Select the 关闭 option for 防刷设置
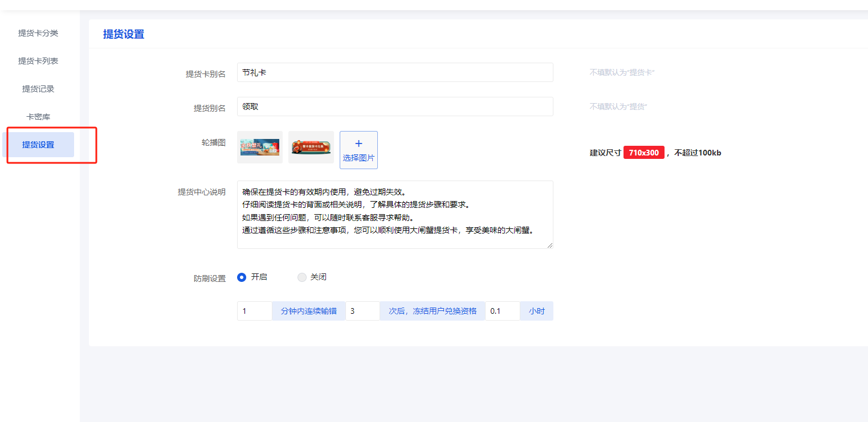Viewport: 868px width, 422px height. tap(301, 277)
